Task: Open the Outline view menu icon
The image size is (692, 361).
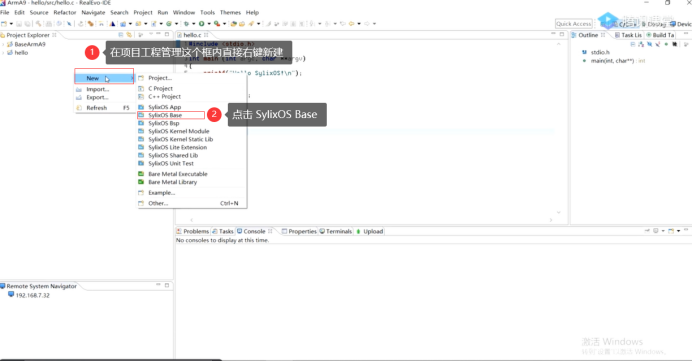Action: coord(686,44)
